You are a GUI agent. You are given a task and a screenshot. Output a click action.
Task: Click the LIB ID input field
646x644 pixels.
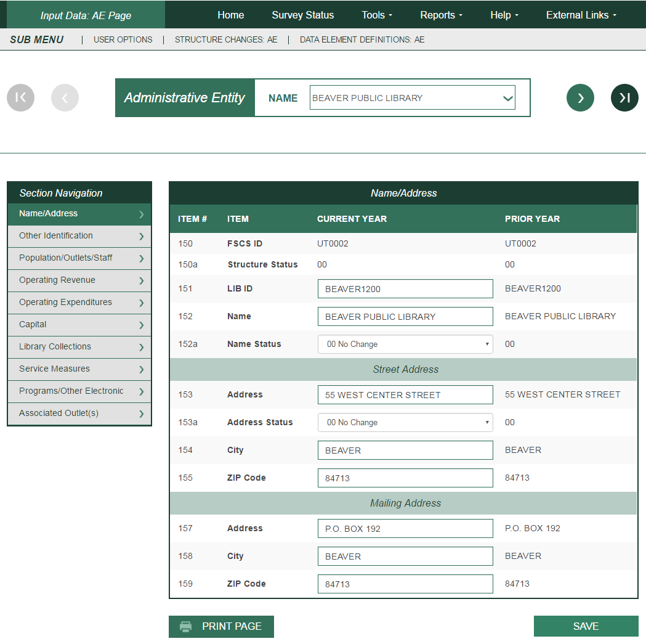[405, 289]
